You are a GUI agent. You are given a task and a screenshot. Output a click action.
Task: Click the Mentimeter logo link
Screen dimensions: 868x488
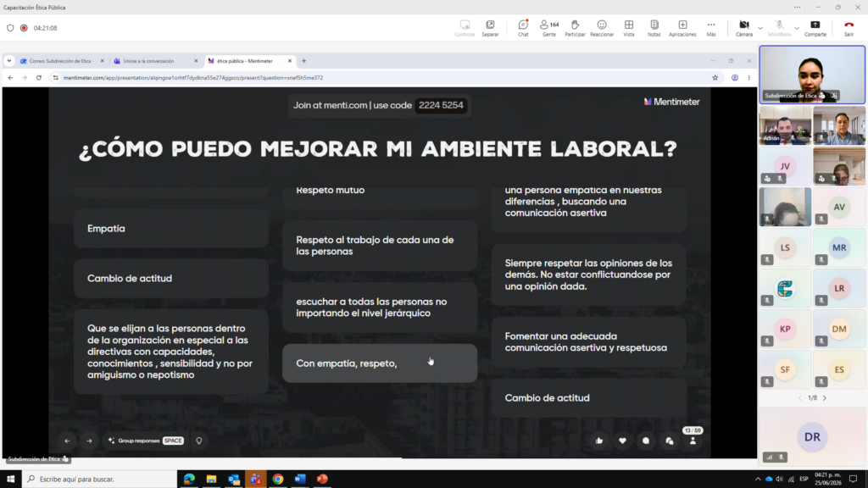671,102
